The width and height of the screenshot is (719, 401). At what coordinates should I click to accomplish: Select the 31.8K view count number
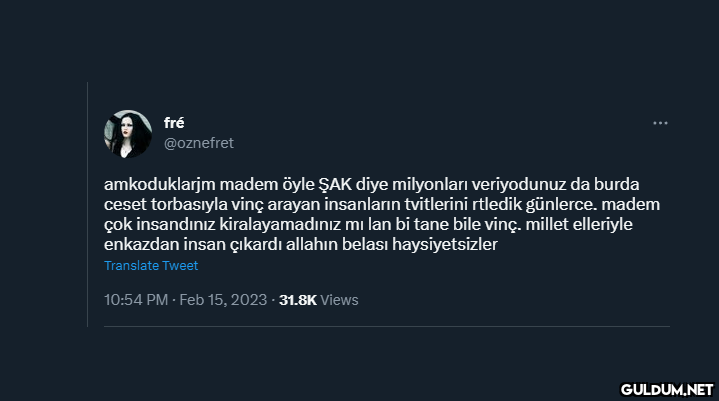[x=298, y=299]
